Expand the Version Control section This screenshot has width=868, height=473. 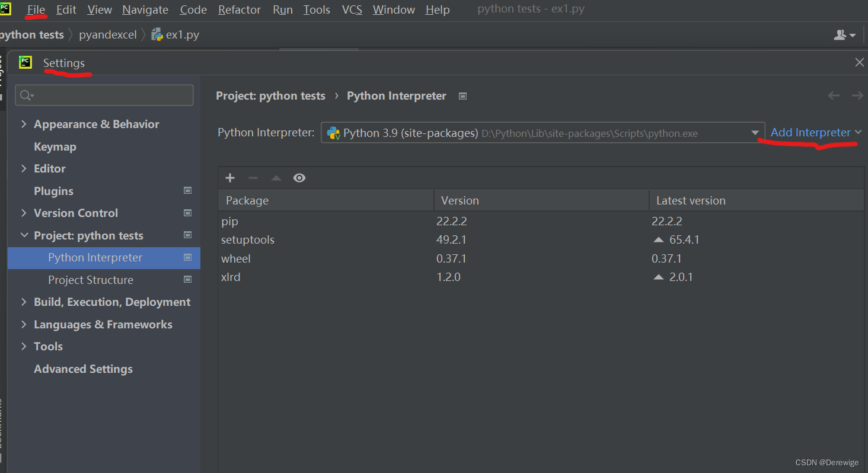point(24,213)
